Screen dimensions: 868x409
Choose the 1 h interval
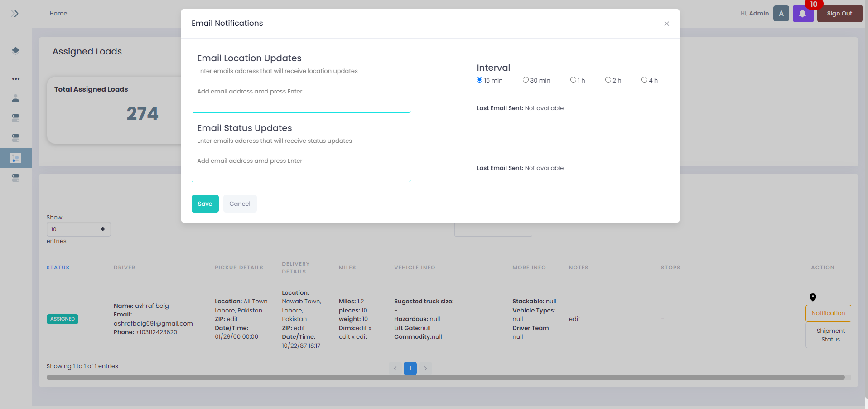click(x=573, y=79)
